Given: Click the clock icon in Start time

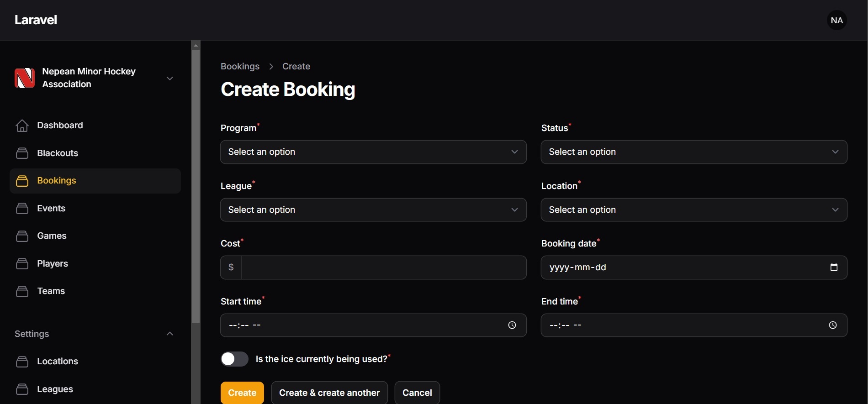Looking at the screenshot, I should click(x=512, y=325).
